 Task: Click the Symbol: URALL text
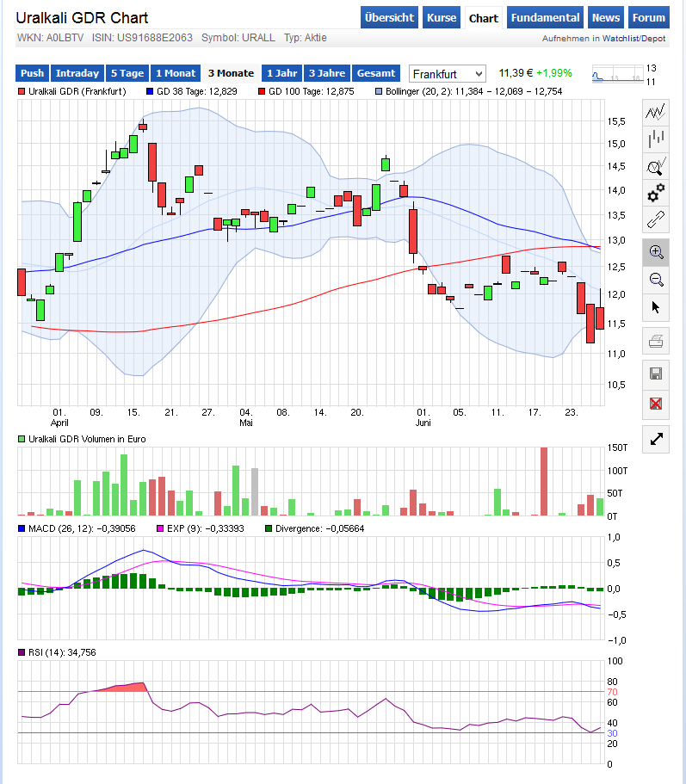click(238, 38)
